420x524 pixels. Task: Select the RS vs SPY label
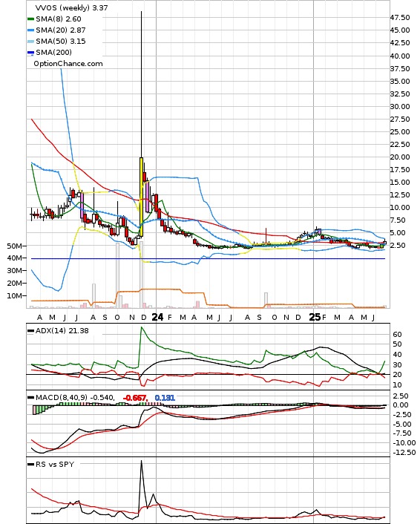pyautogui.click(x=55, y=464)
